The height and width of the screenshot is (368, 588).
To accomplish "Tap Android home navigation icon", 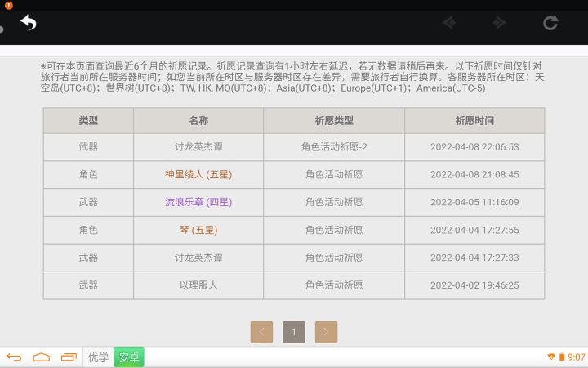I will tap(42, 357).
